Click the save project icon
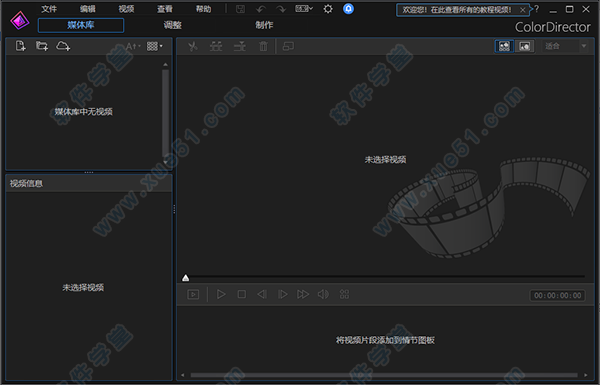 click(x=240, y=9)
